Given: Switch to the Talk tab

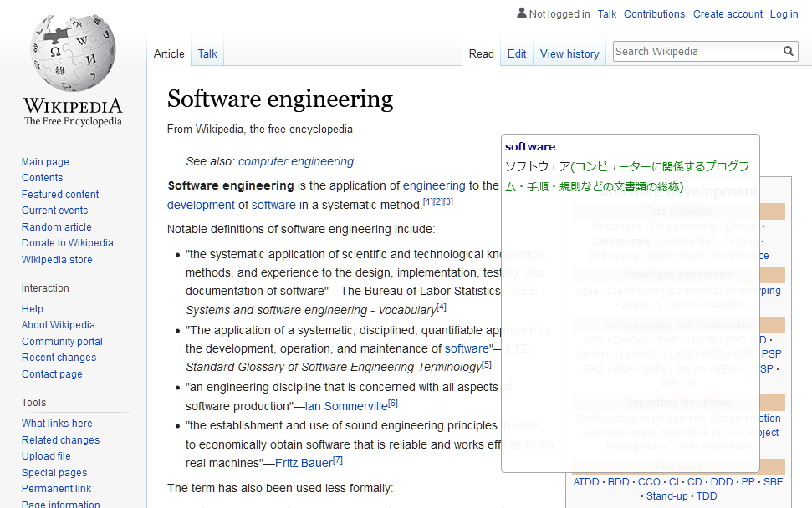Looking at the screenshot, I should 207,53.
